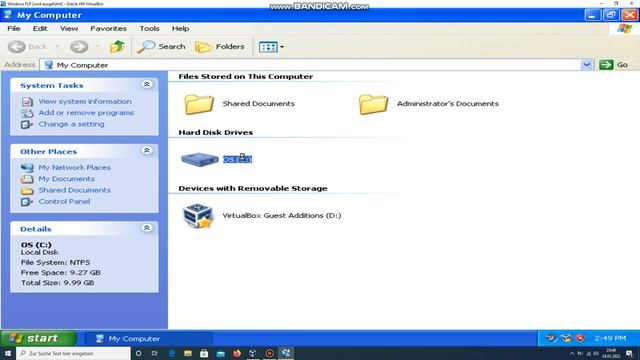Click the XP tray clock 2:49 PM
640x360 pixels.
click(610, 338)
